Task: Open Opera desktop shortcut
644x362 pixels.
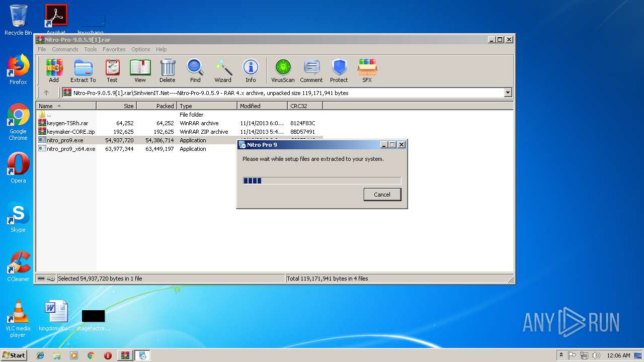Action: [18, 168]
